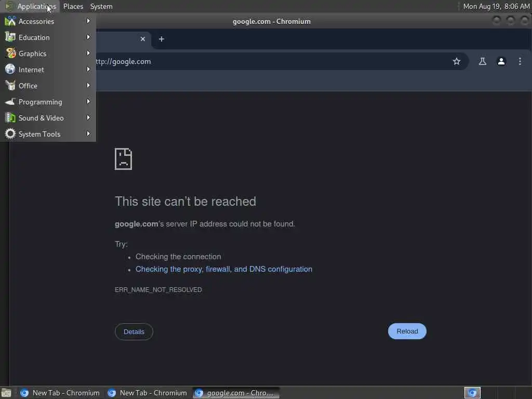Click the 'This site can't be reached' heading
This screenshot has height=399, width=532.
point(185,202)
